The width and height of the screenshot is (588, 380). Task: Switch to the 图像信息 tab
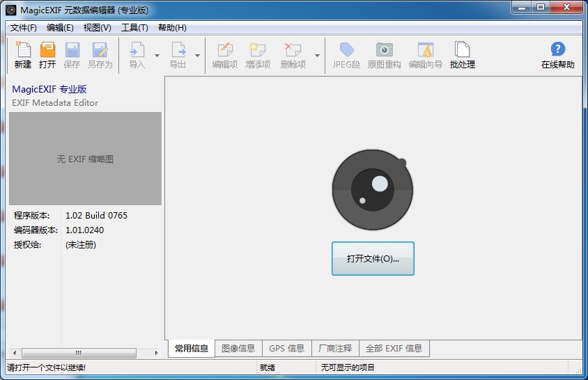click(x=238, y=349)
